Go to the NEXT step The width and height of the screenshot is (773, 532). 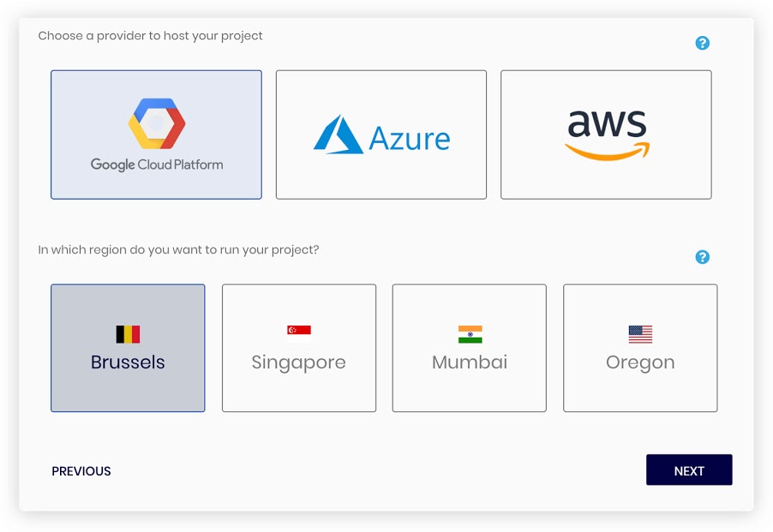pyautogui.click(x=689, y=469)
